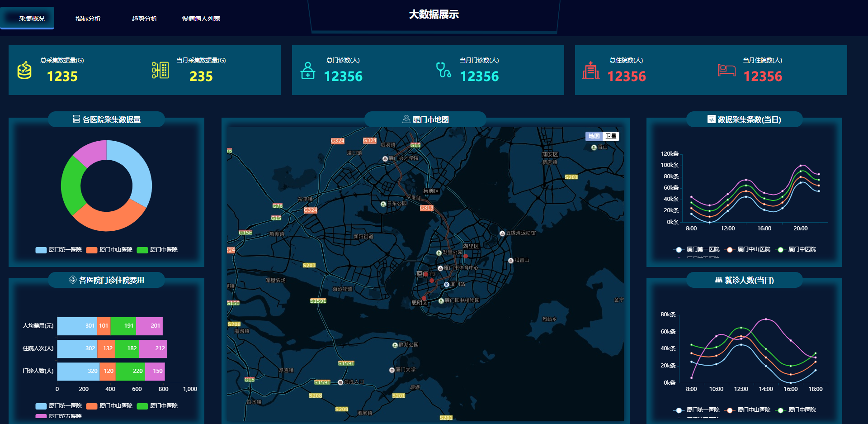Image resolution: width=868 pixels, height=424 pixels.
Task: Click the icon beside 各医院采集数据量 title
Action: click(76, 119)
